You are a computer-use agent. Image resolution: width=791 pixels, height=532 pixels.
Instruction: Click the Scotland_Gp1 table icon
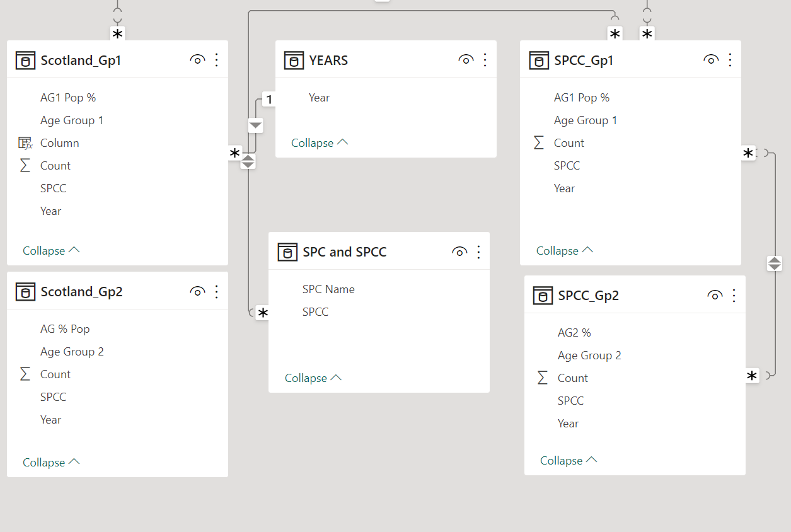(25, 61)
